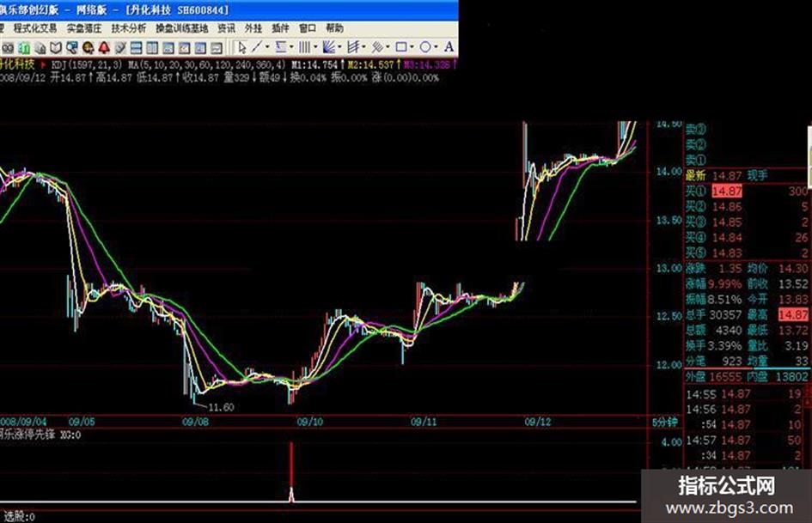Select the diagonal parallel lines tool
812x523 pixels.
pos(377,47)
